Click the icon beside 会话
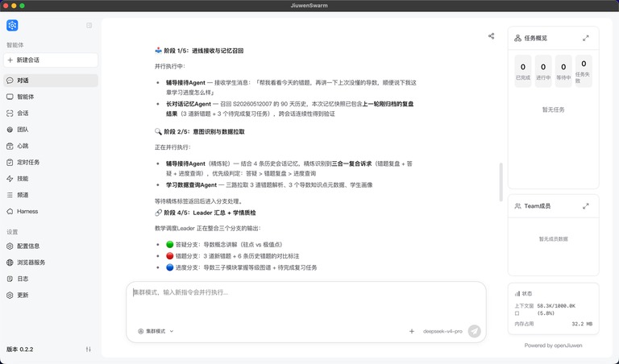 tap(10, 114)
